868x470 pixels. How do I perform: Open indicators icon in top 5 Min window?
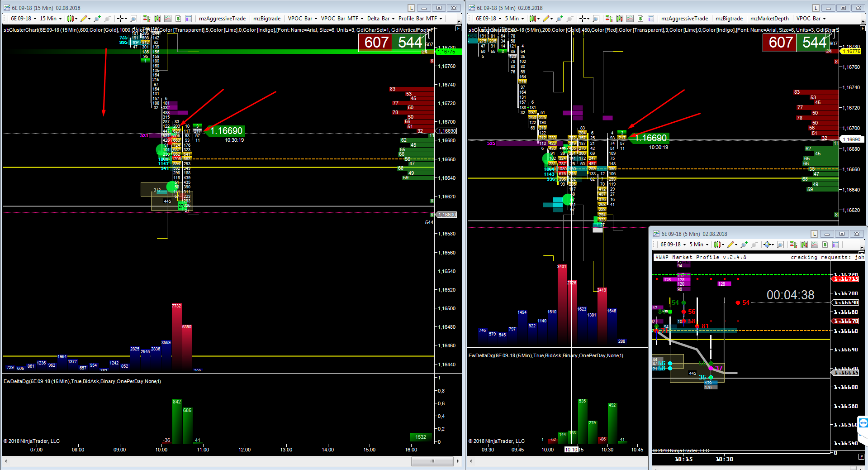coord(630,19)
